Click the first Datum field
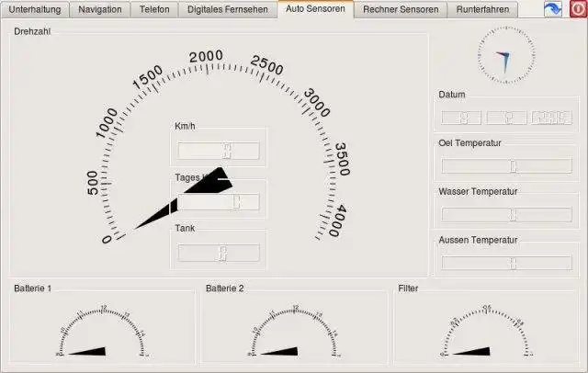The image size is (588, 373). point(461,118)
